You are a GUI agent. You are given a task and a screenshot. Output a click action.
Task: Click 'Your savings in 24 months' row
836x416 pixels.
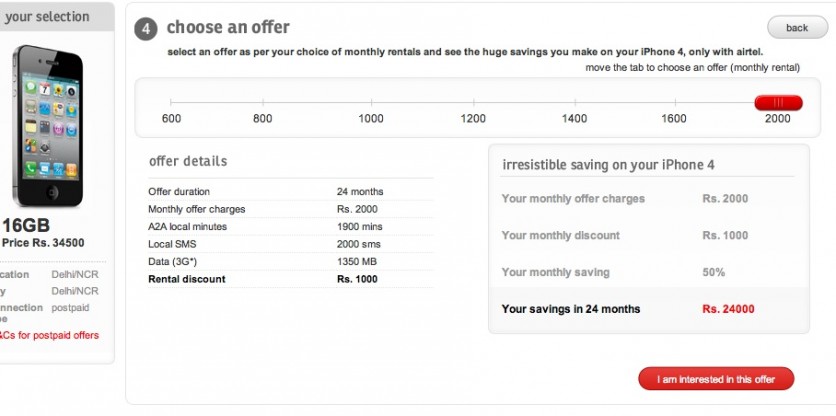click(x=648, y=309)
